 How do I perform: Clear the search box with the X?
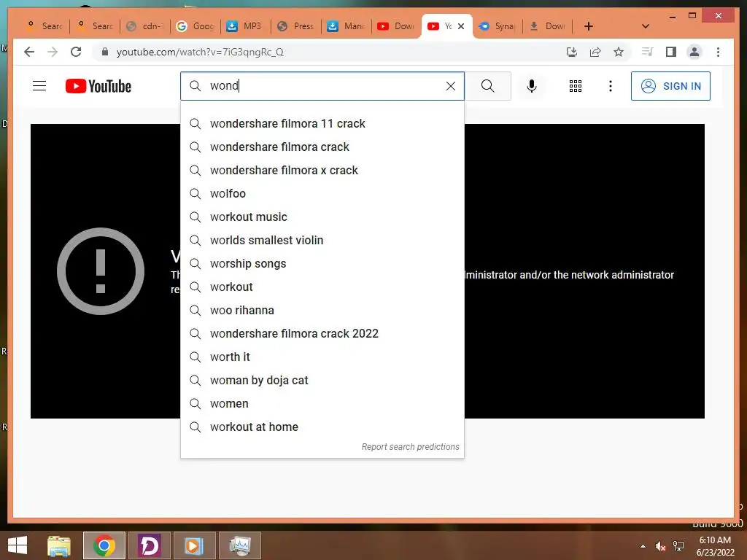coord(450,86)
